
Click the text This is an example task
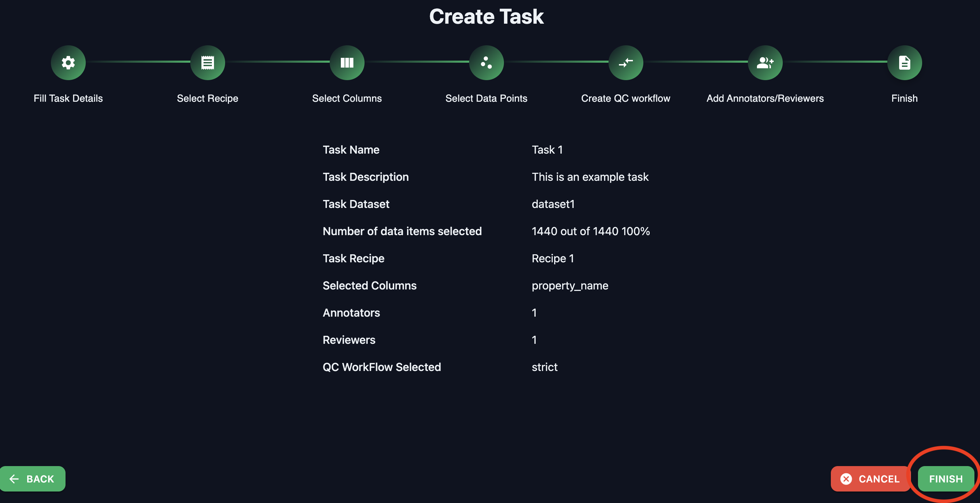coord(590,177)
